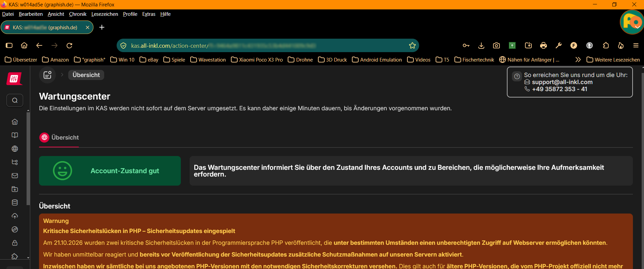Click the sidebar scroll down arrow
This screenshot has width=644, height=269.
[x=28, y=258]
